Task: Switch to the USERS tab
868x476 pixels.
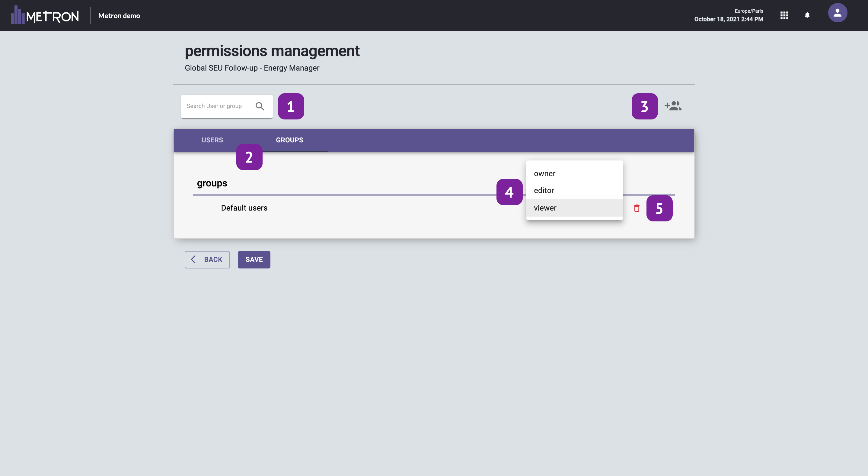Action: pyautogui.click(x=212, y=140)
